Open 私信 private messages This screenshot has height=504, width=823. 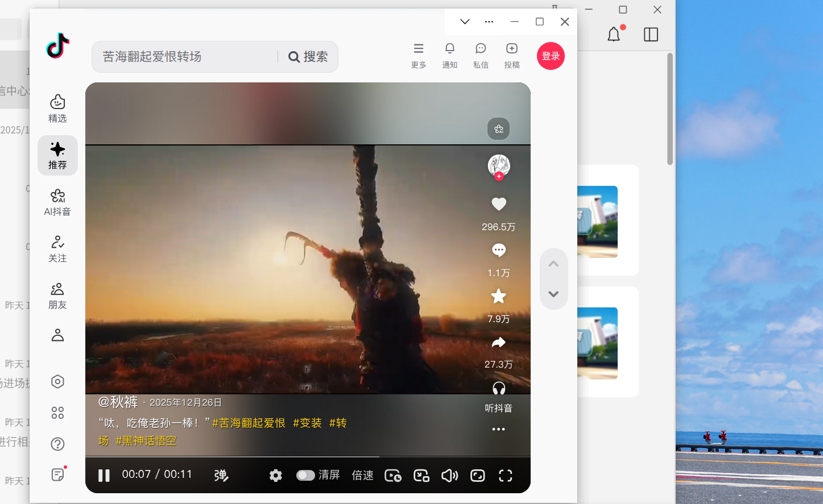click(x=481, y=56)
